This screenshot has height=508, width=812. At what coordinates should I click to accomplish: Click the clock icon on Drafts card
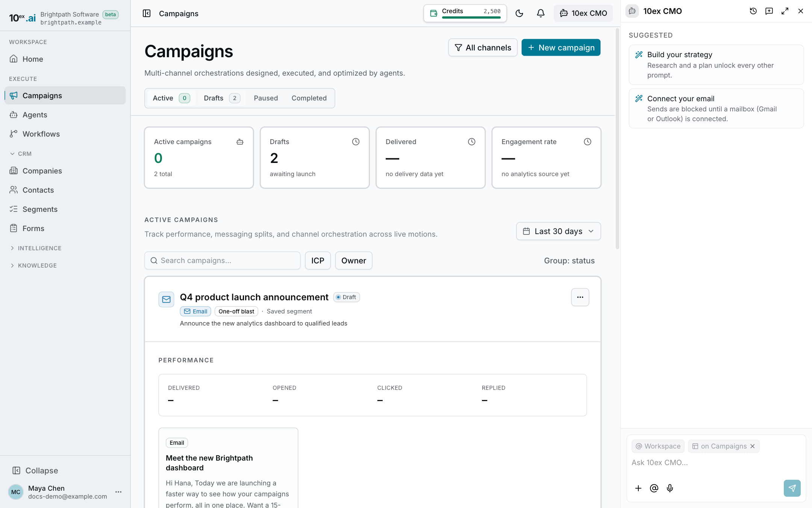point(356,142)
